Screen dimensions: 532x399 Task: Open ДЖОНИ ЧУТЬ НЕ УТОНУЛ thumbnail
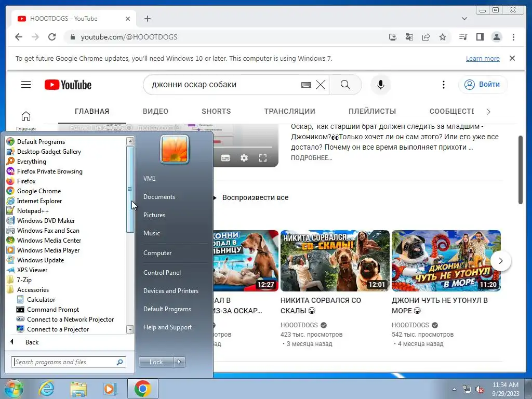click(446, 261)
